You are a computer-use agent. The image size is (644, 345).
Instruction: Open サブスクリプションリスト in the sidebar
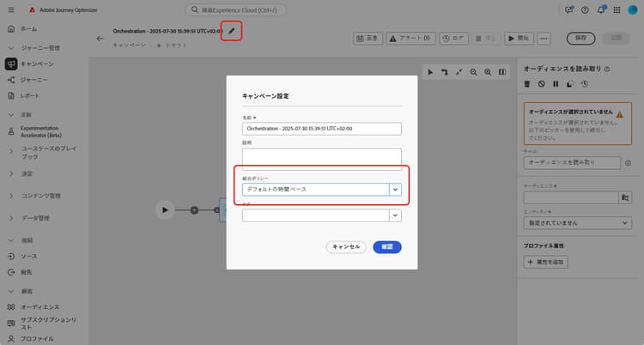[x=48, y=324]
